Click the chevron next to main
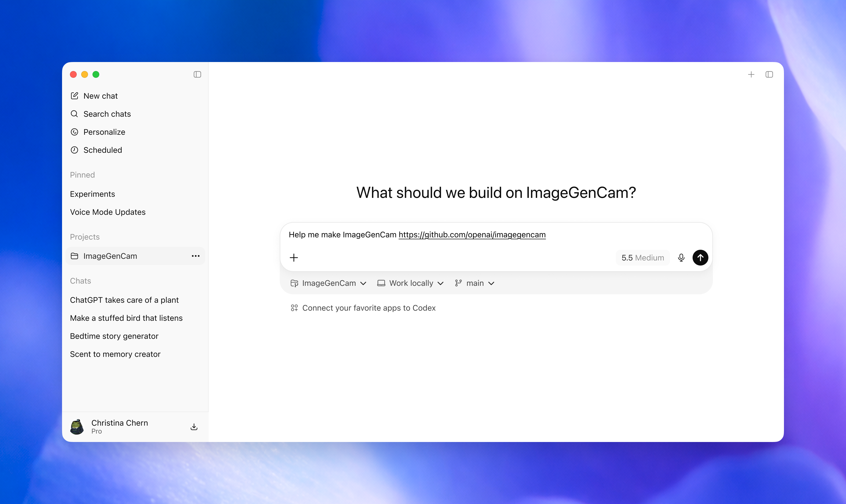Screen dimensions: 846x504 [491, 283]
